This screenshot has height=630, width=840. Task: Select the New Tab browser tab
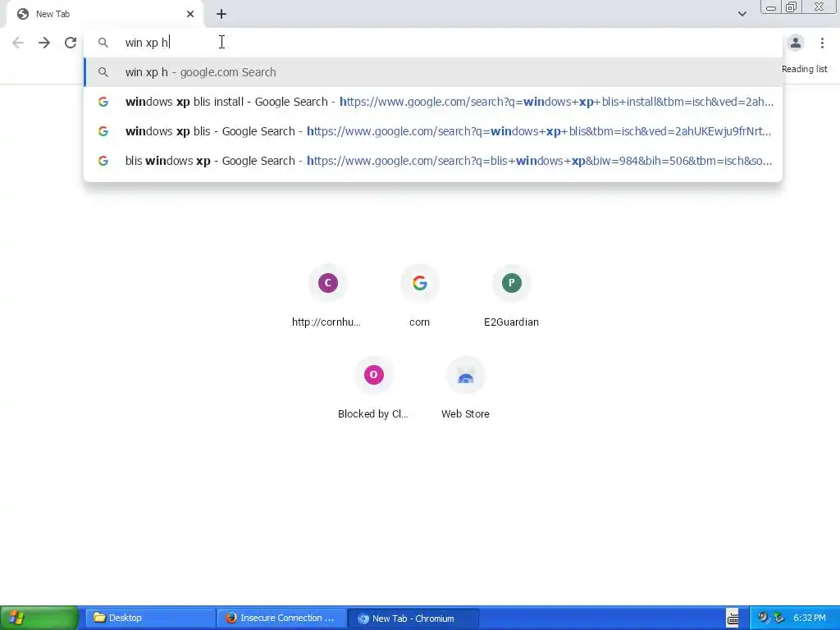[104, 14]
